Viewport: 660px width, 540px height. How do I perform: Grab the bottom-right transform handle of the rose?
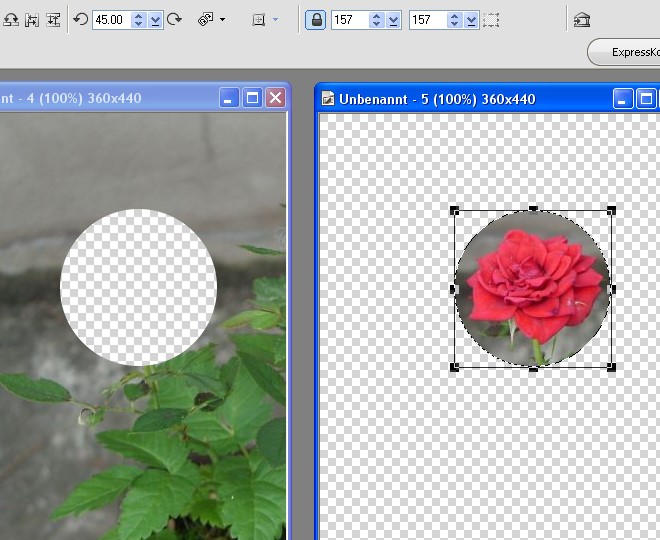point(612,367)
